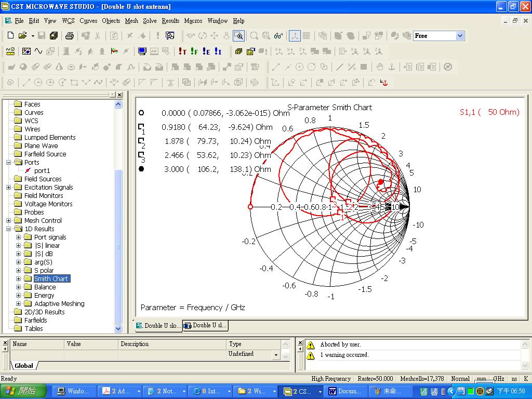532x399 pixels.
Task: Select the Tables tree folder
Action: [34, 328]
